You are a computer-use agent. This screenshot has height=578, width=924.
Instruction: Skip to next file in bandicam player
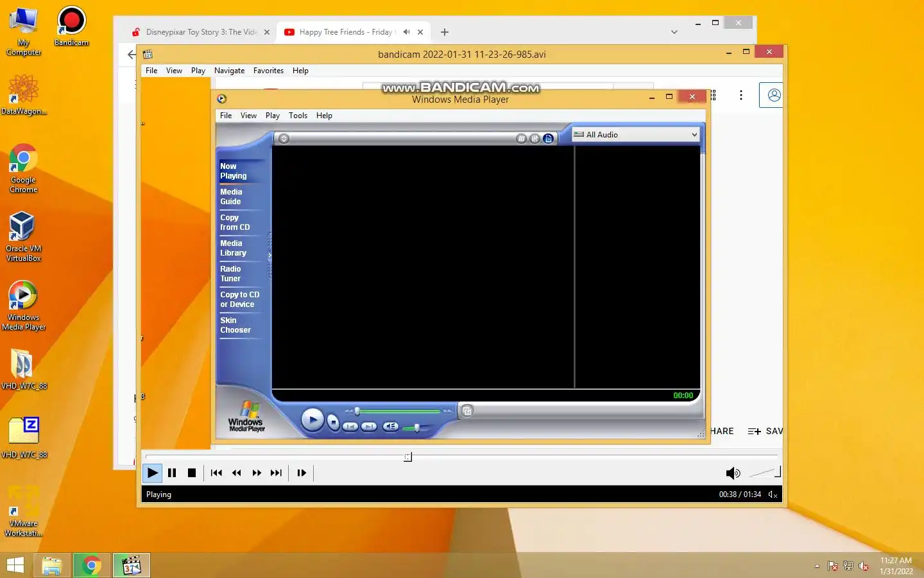pyautogui.click(x=276, y=473)
